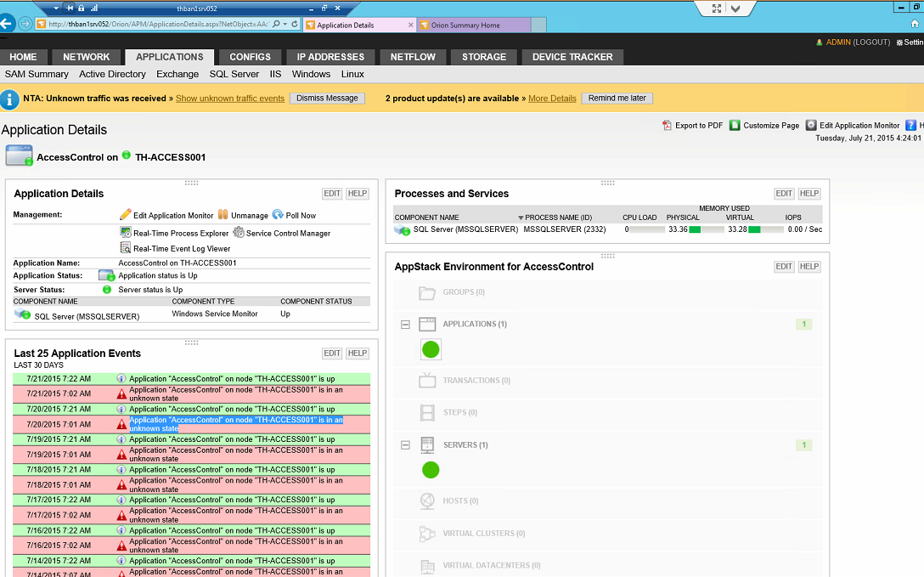Click the highlighted 7/20/2015 7:01 AM unknown state event
The image size is (924, 577).
tap(192, 424)
